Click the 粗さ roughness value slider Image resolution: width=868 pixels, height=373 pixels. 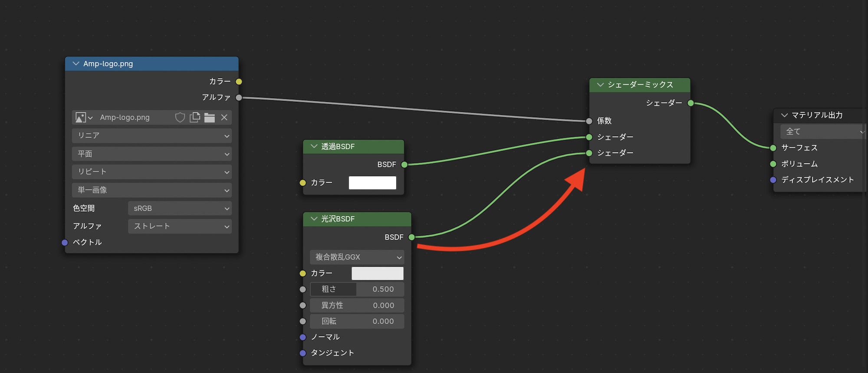point(357,289)
